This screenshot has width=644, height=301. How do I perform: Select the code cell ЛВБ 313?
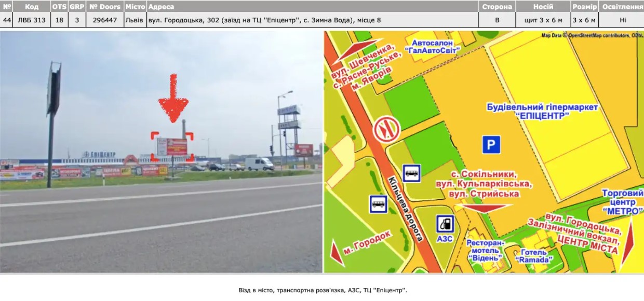tap(32, 20)
